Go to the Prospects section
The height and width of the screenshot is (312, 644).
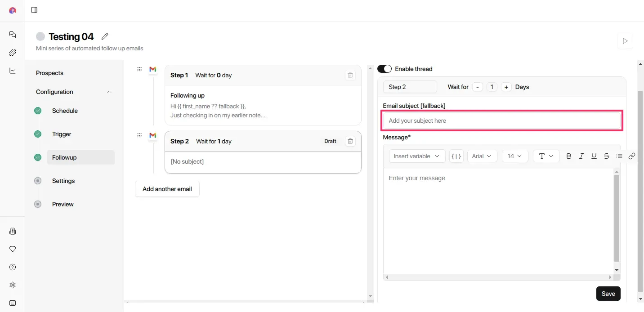click(49, 73)
